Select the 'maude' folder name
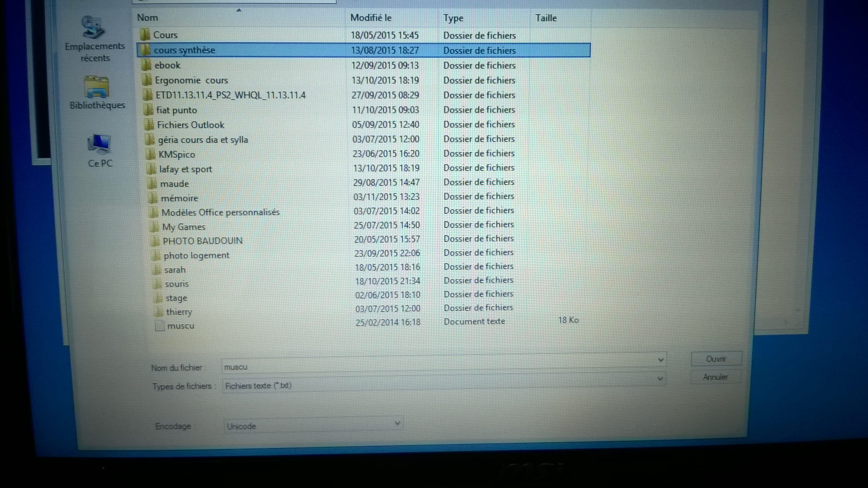This screenshot has width=868, height=488. pyautogui.click(x=175, y=184)
